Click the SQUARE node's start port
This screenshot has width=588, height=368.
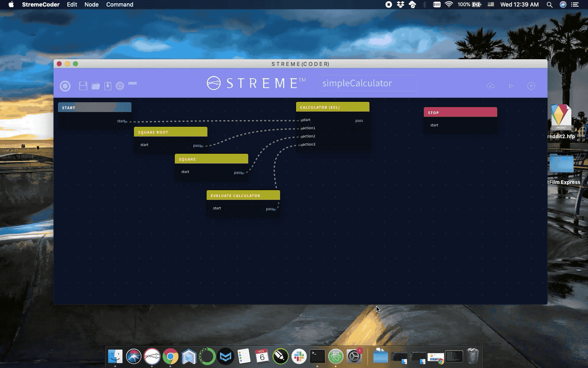[185, 172]
